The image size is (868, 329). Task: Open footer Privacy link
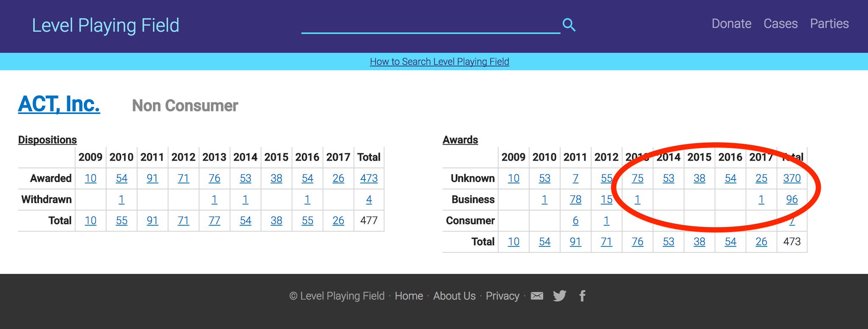click(503, 296)
